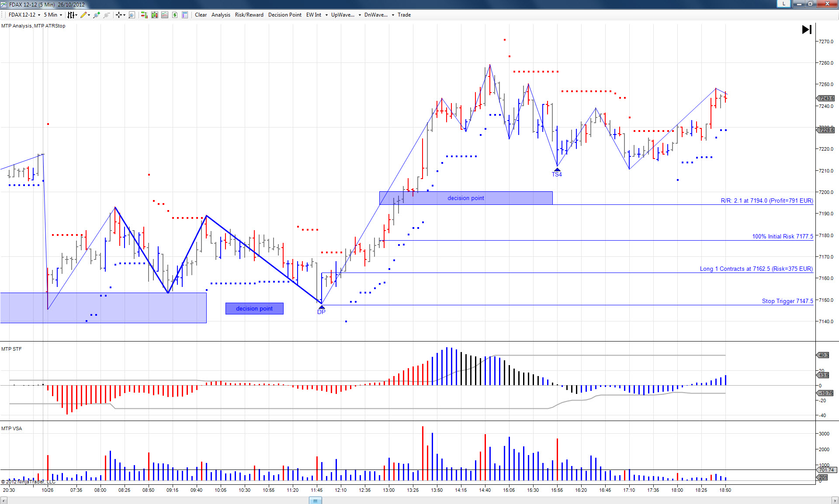Click the MTP STF panel label

pyautogui.click(x=11, y=349)
